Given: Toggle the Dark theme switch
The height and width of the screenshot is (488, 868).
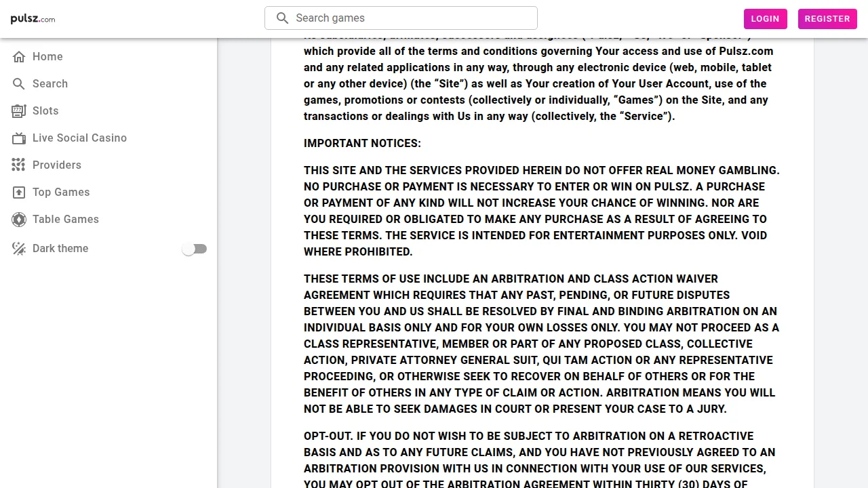Looking at the screenshot, I should coord(195,249).
